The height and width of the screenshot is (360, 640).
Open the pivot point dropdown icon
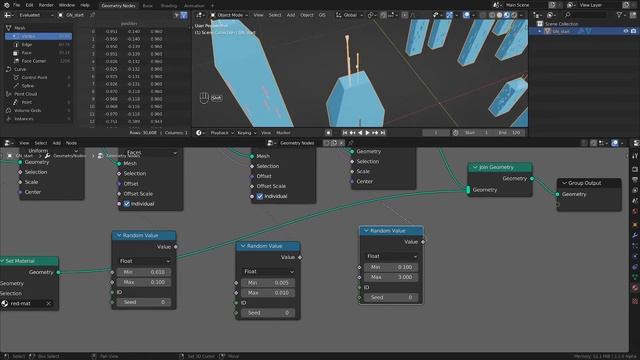[x=371, y=15]
